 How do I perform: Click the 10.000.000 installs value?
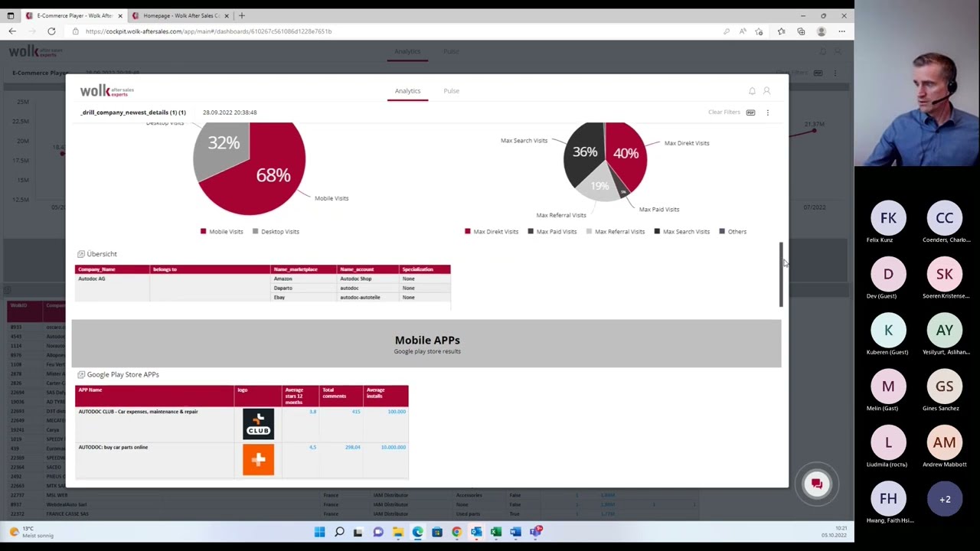coord(394,448)
